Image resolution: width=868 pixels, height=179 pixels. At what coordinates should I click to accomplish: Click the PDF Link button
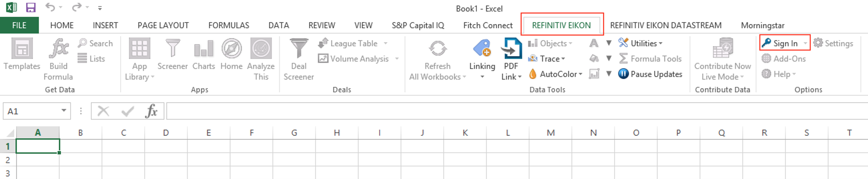click(511, 59)
